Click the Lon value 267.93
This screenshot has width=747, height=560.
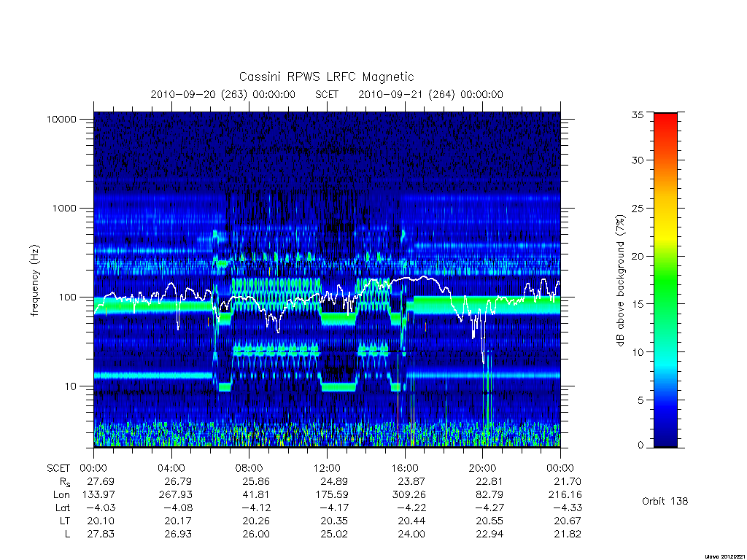pyautogui.click(x=175, y=495)
